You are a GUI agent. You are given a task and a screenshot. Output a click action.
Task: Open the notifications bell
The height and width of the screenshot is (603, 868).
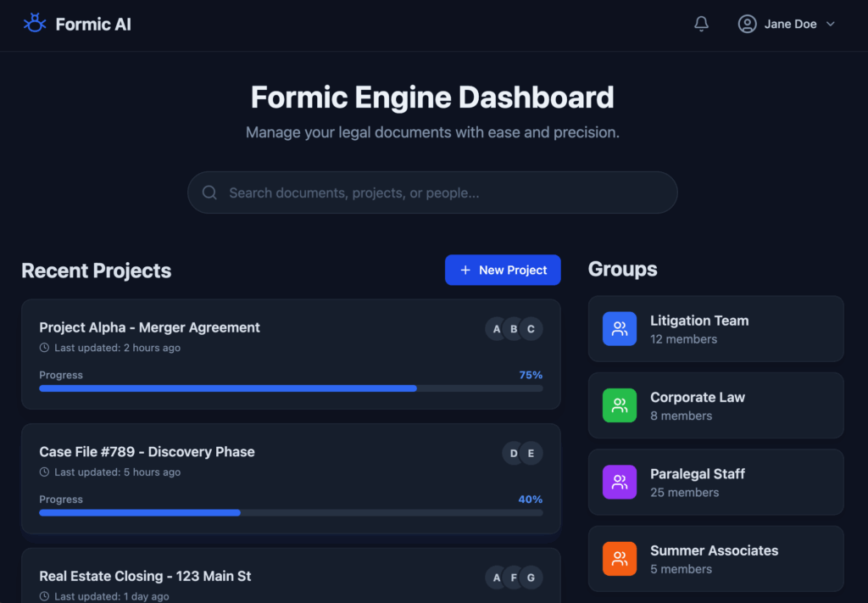[701, 24]
